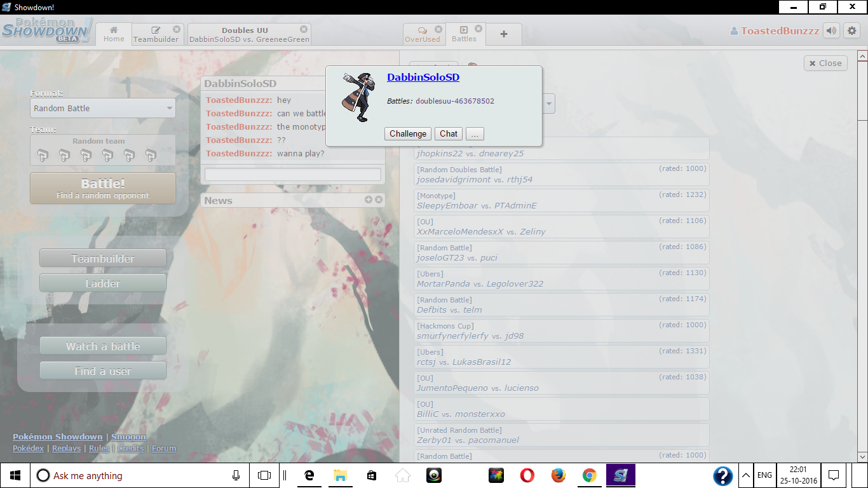Open the Credits link

pyautogui.click(x=130, y=448)
